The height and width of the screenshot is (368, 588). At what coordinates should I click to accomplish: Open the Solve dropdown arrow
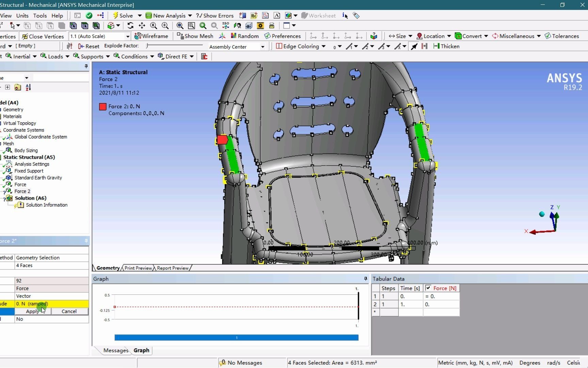[140, 15]
